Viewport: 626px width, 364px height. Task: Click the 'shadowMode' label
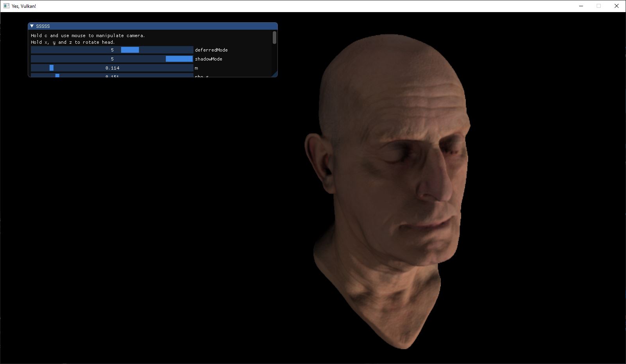209,59
